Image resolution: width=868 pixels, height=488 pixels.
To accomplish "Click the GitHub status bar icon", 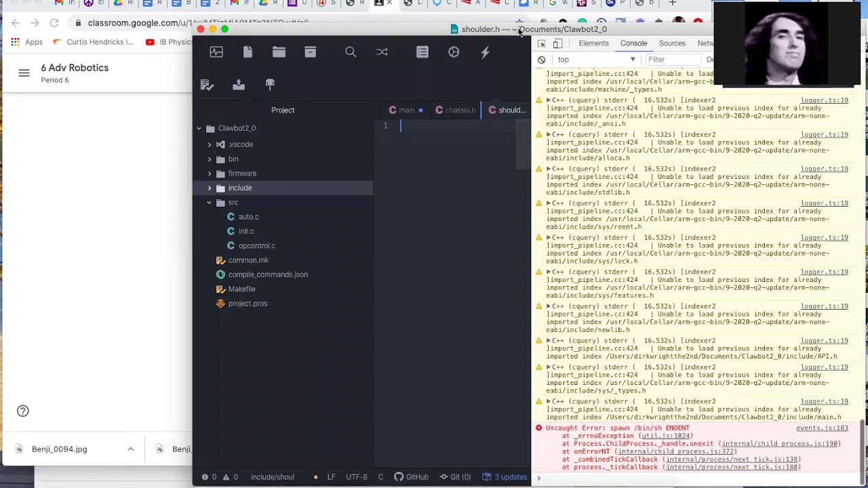I will (x=412, y=477).
